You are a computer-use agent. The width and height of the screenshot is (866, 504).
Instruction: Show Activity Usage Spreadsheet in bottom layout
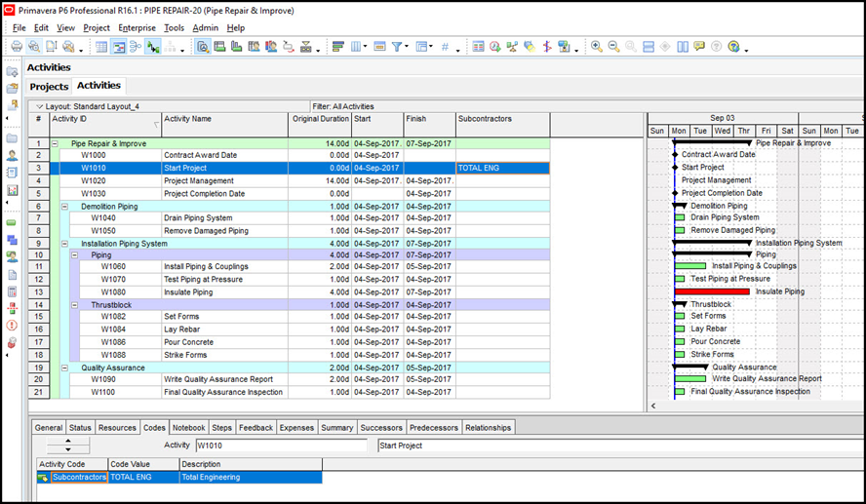219,47
